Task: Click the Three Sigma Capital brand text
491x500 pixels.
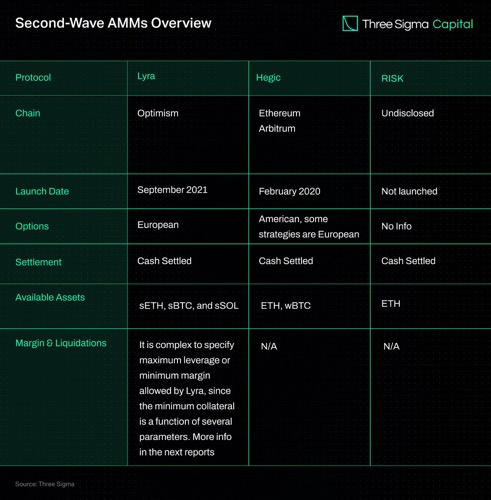Action: click(x=418, y=24)
